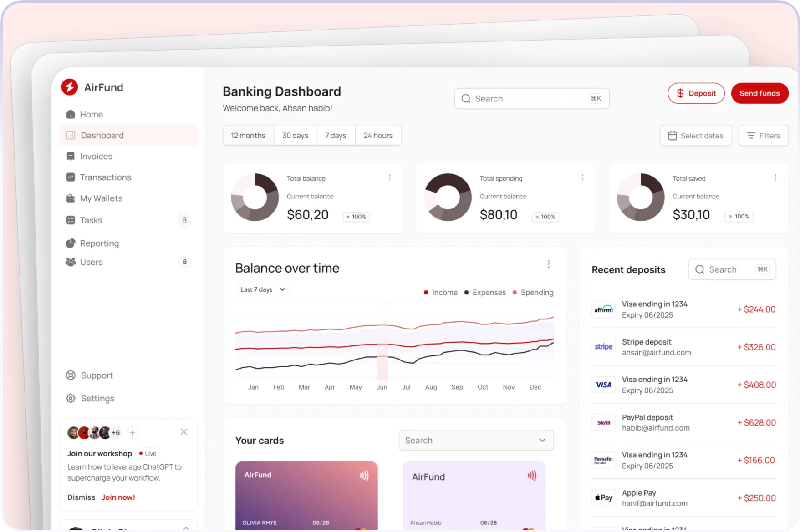Click the Send funds button

[760, 93]
